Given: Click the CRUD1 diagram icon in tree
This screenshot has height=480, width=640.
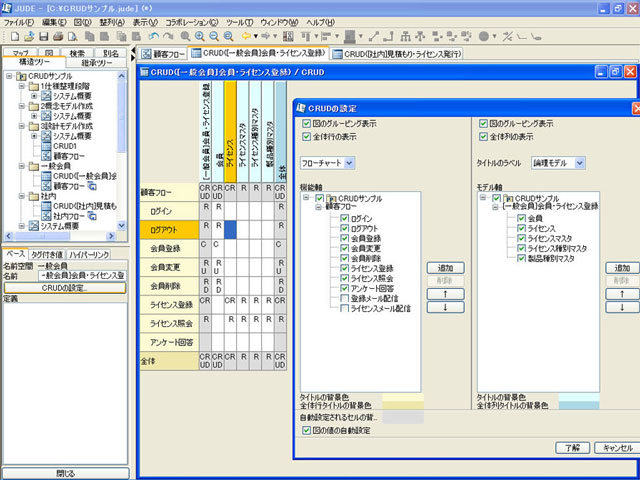Looking at the screenshot, I should click(x=45, y=146).
